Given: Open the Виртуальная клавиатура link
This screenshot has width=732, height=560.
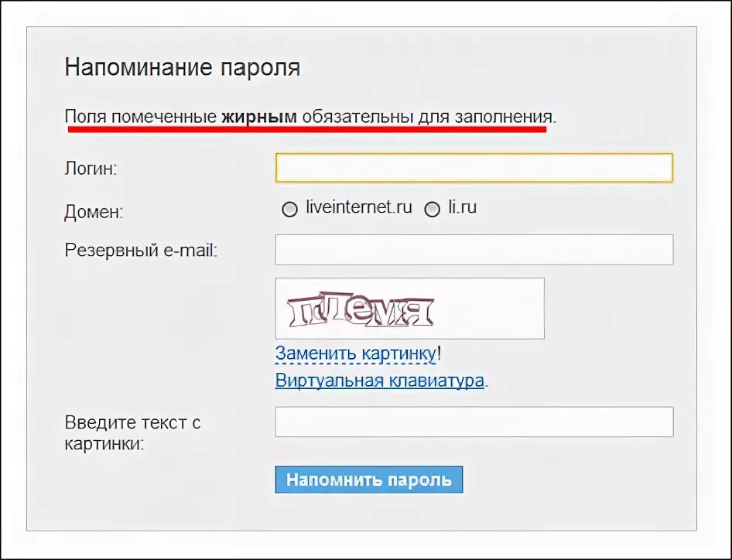Looking at the screenshot, I should pos(378,380).
